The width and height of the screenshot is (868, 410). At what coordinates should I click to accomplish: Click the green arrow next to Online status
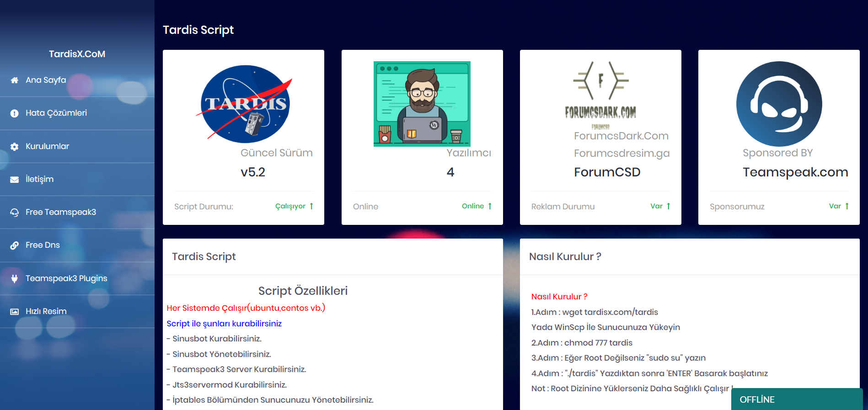coord(490,206)
